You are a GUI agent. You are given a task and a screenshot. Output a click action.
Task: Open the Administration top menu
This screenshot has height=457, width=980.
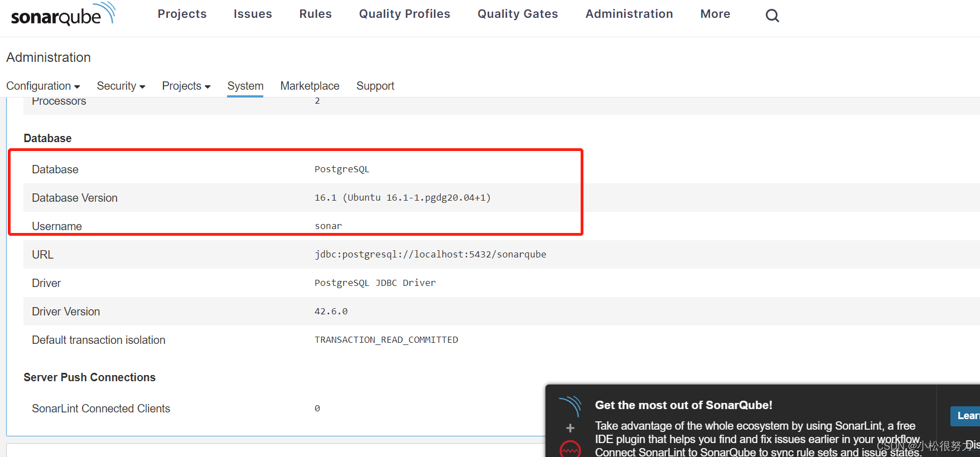coord(629,14)
